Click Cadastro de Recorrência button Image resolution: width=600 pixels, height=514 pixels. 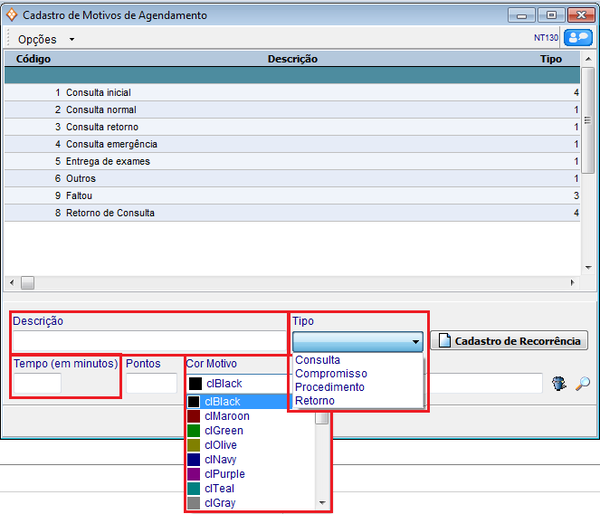pyautogui.click(x=509, y=341)
